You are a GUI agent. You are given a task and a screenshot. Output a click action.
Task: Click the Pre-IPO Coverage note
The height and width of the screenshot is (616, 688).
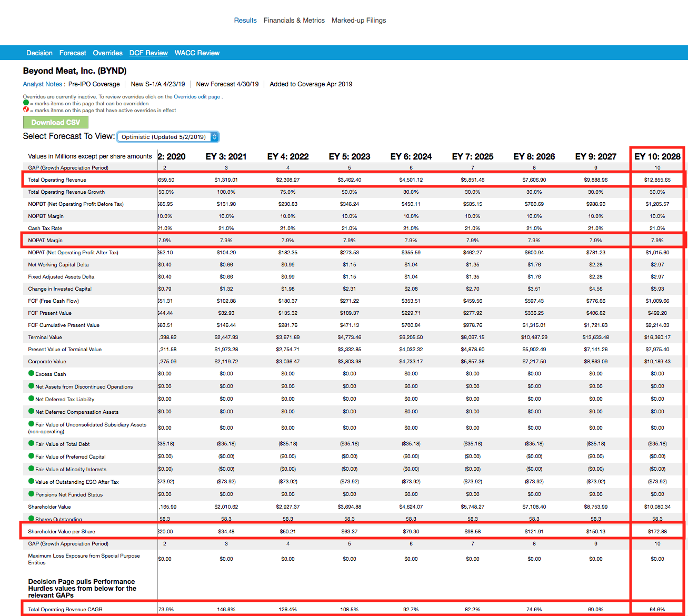point(94,84)
